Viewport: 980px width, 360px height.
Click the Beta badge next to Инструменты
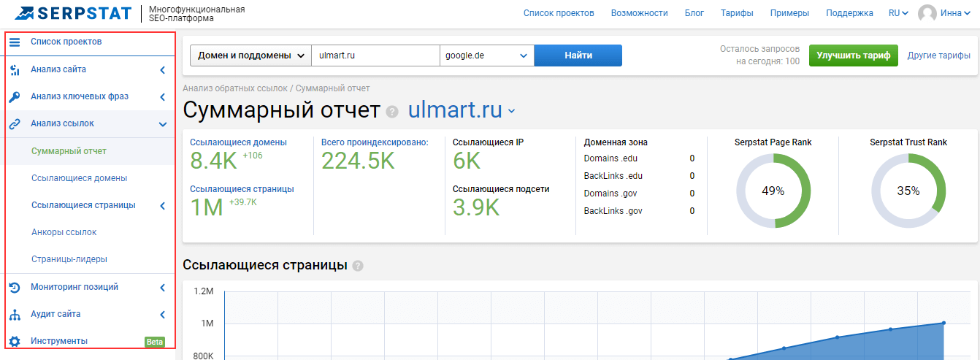click(155, 342)
